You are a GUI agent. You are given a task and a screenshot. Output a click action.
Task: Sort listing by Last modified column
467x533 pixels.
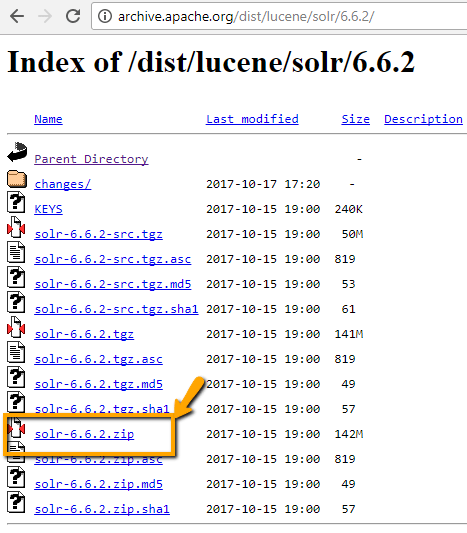[x=252, y=119]
